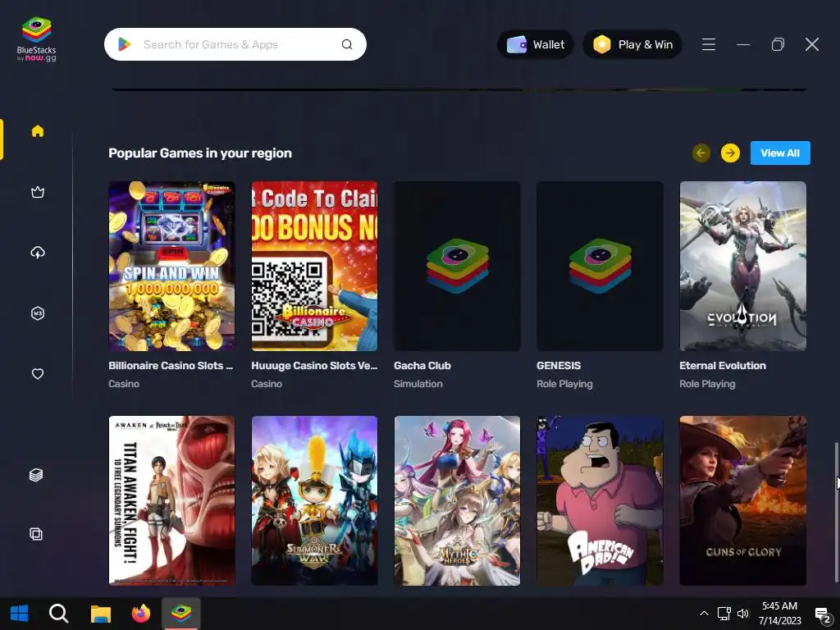Show hidden system tray icons
Image resolution: width=840 pixels, height=630 pixels.
(x=705, y=614)
